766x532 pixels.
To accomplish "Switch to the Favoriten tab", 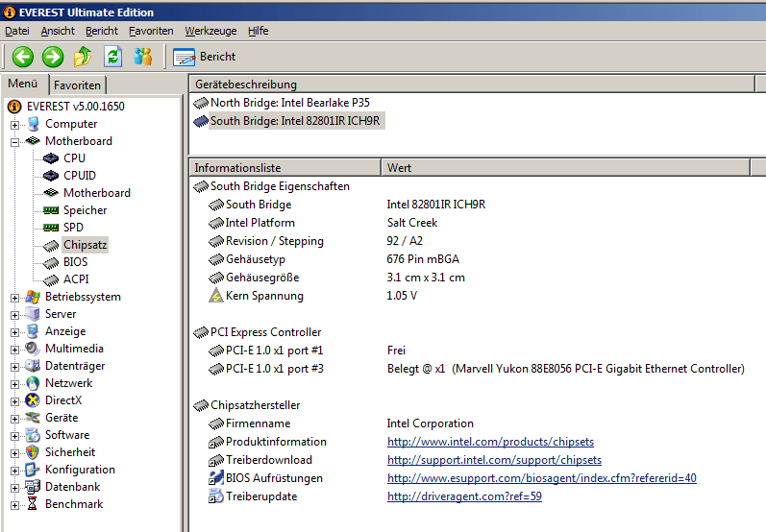I will click(77, 85).
